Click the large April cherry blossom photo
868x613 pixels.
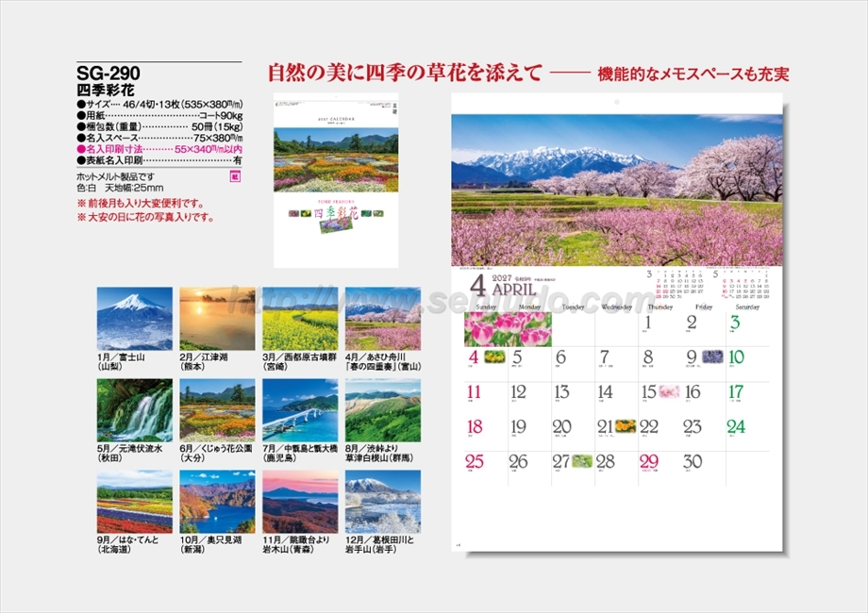tap(617, 191)
